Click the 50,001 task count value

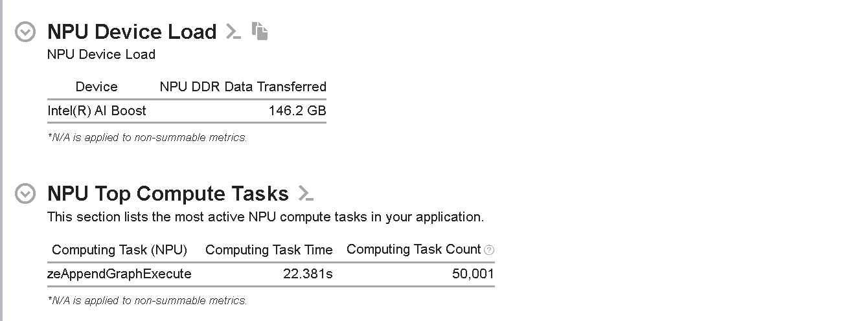coord(473,274)
